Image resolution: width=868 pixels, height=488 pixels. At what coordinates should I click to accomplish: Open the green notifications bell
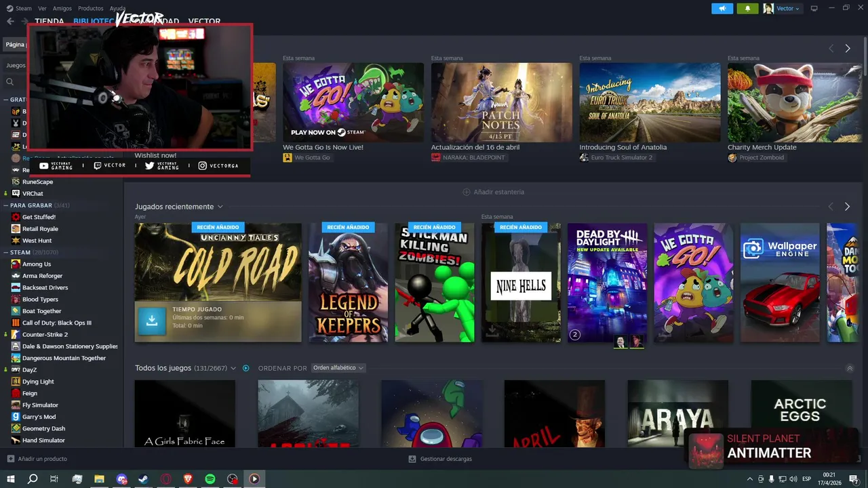(x=748, y=8)
